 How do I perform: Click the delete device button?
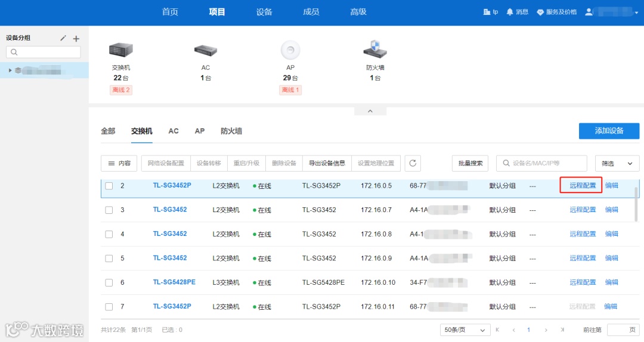coord(284,163)
